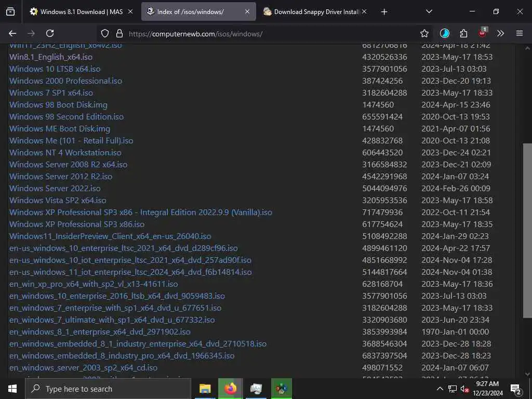
Task: Open en_windows_8_1_enterprise_x64_dvd_2971902.iso
Action: [x=100, y=332]
